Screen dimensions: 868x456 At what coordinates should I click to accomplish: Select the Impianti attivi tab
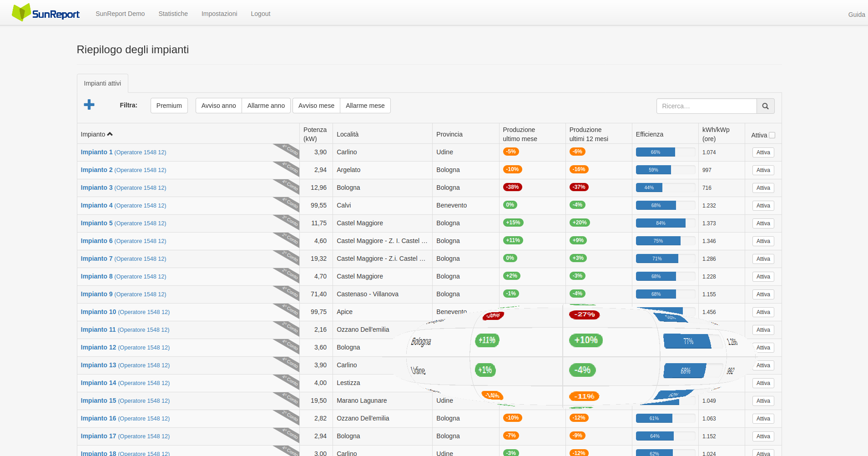pos(102,83)
